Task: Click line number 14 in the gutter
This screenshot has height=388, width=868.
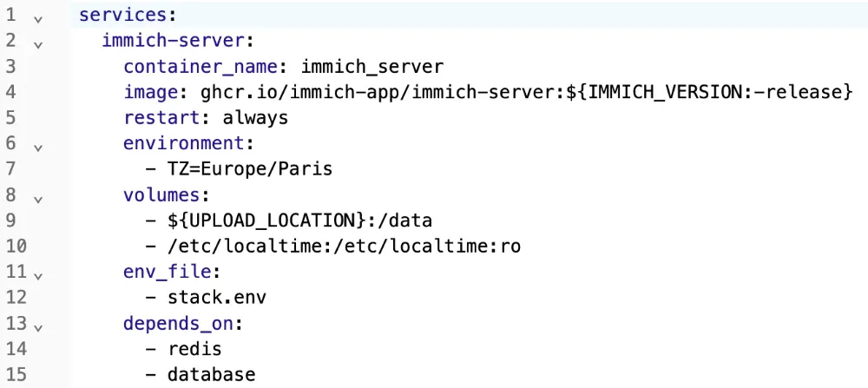Action: tap(16, 348)
